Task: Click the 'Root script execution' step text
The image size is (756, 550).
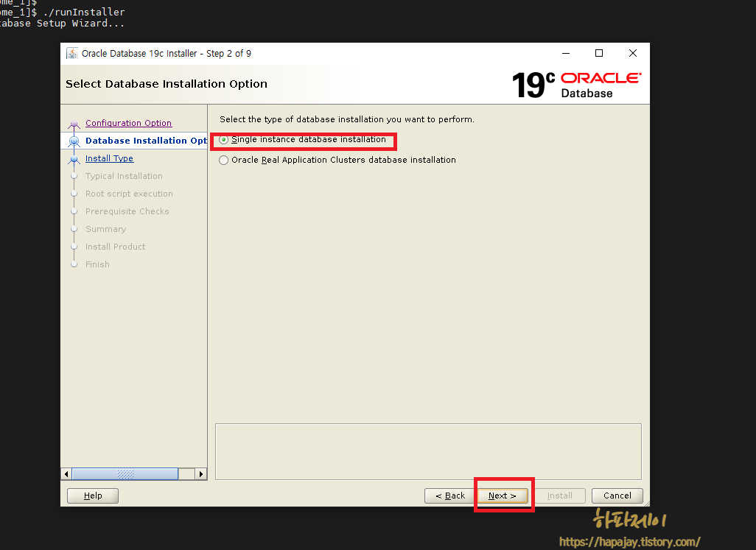Action: 129,194
